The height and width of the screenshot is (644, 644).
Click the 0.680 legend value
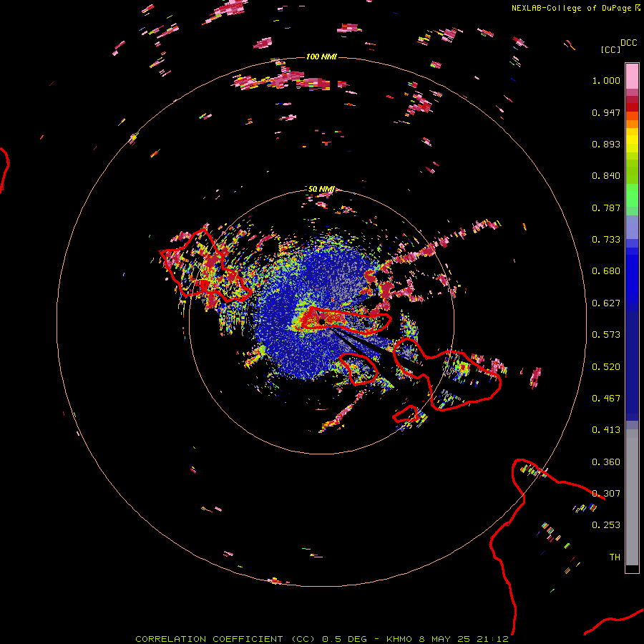tap(606, 271)
